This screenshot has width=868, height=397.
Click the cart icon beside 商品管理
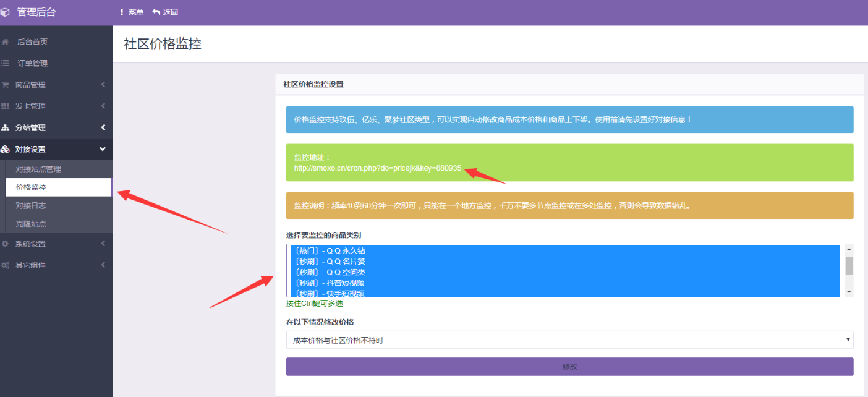tap(6, 85)
